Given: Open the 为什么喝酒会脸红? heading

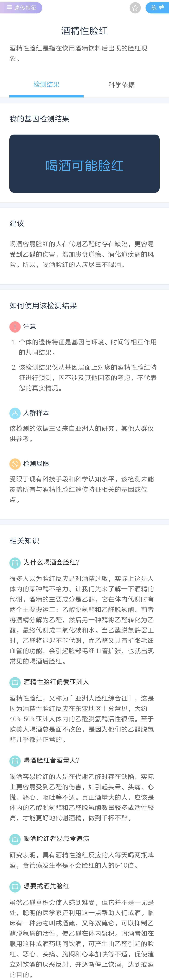Looking at the screenshot, I should (51, 562).
